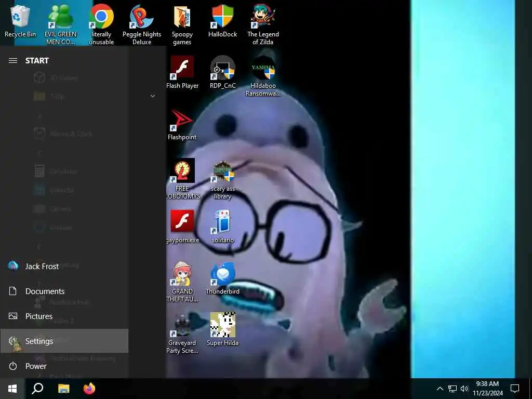Launch the Flashpoint shortcut
Screen dimensions: 532x399
[x=182, y=124]
